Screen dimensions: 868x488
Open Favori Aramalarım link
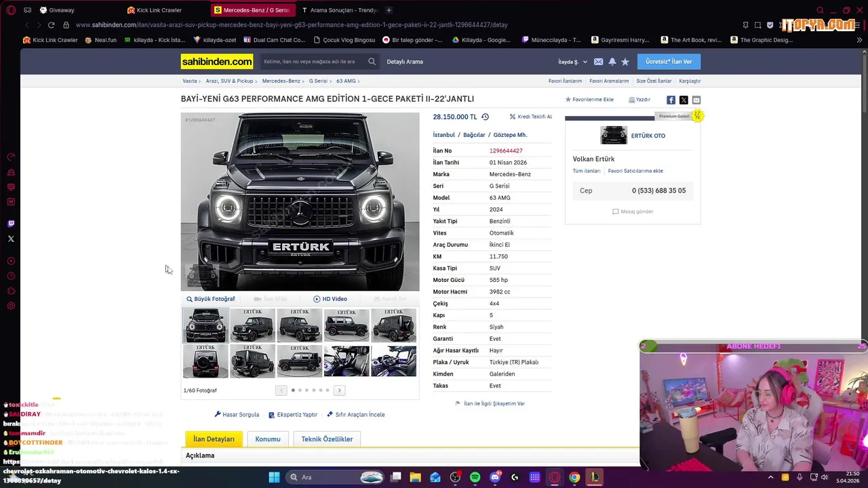click(609, 81)
